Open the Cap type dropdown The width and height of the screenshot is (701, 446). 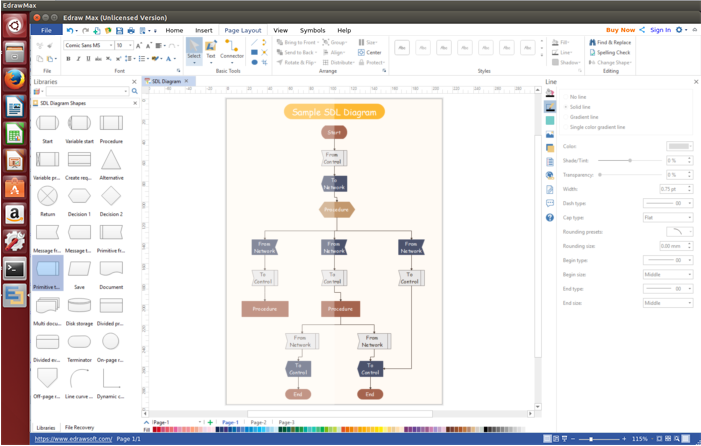pos(668,217)
